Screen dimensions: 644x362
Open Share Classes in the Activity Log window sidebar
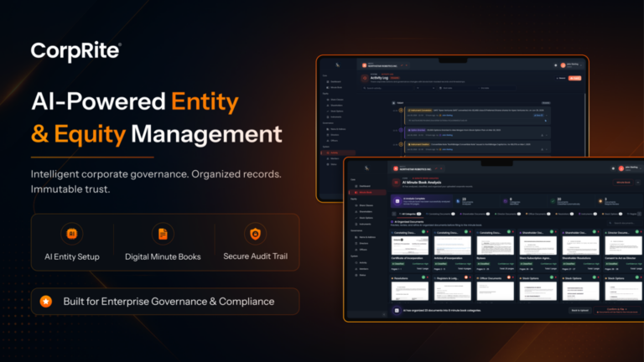(x=335, y=100)
